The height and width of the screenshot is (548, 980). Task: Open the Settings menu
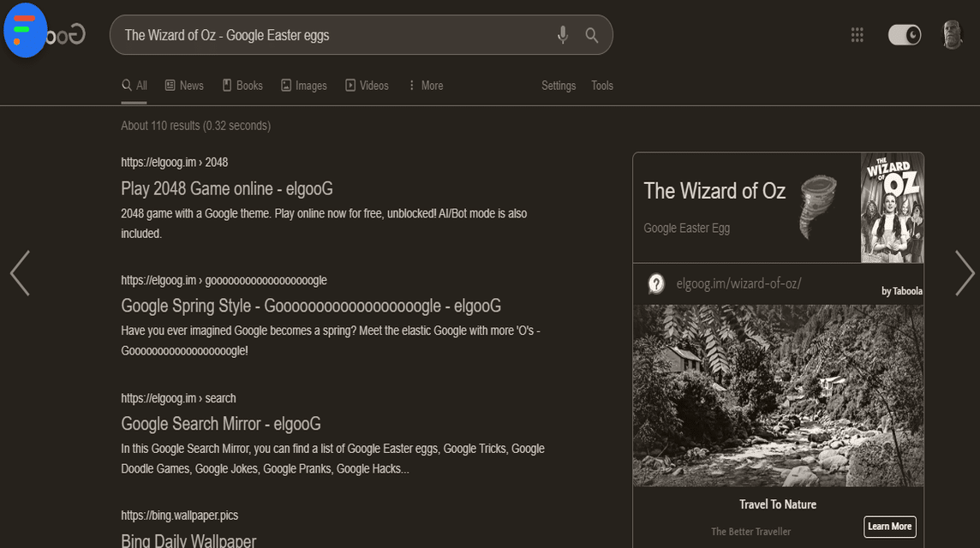(x=559, y=86)
